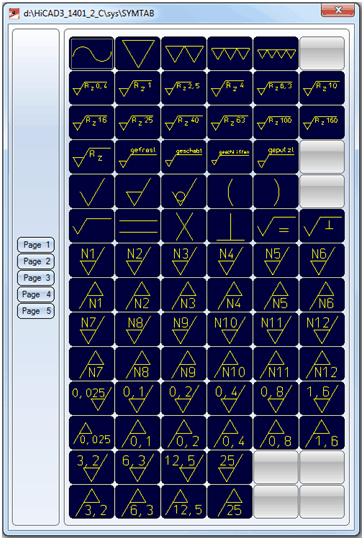Choose the 25 upward triangle symbol
Viewport: 363px width, 538px height.
coord(230,502)
